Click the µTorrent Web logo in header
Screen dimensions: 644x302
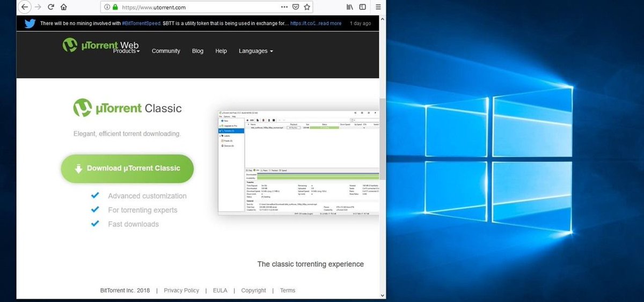coord(100,45)
